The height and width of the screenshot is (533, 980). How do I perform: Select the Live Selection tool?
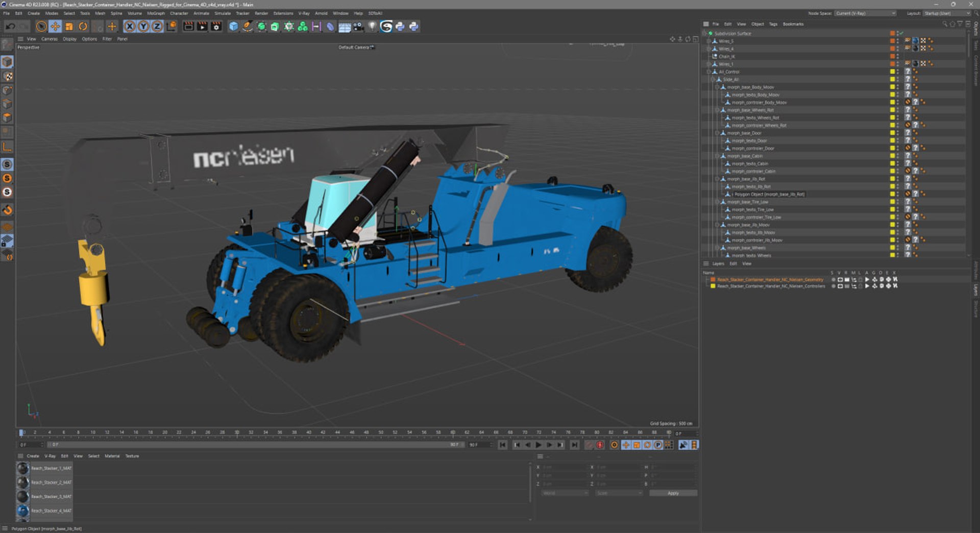42,27
